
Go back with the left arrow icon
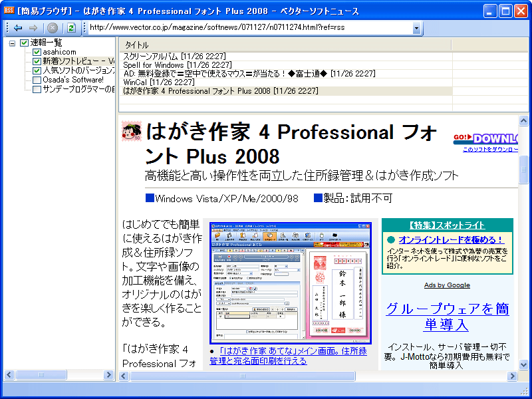(x=18, y=28)
